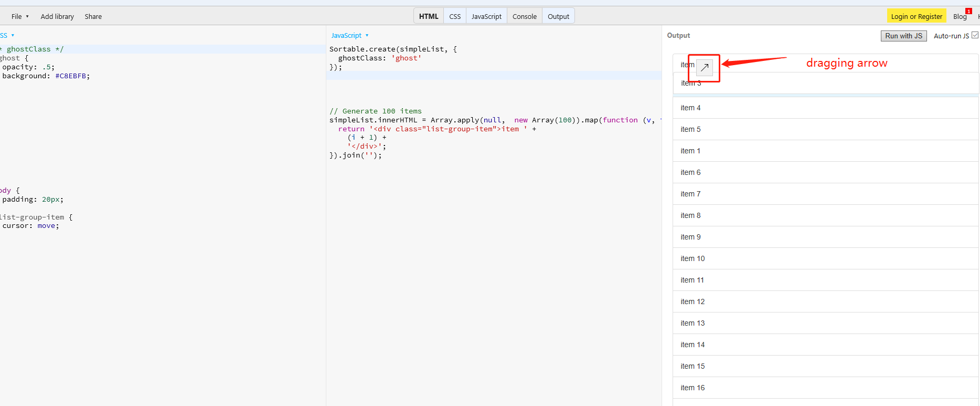Open JavaScript panel language dropdown

350,35
